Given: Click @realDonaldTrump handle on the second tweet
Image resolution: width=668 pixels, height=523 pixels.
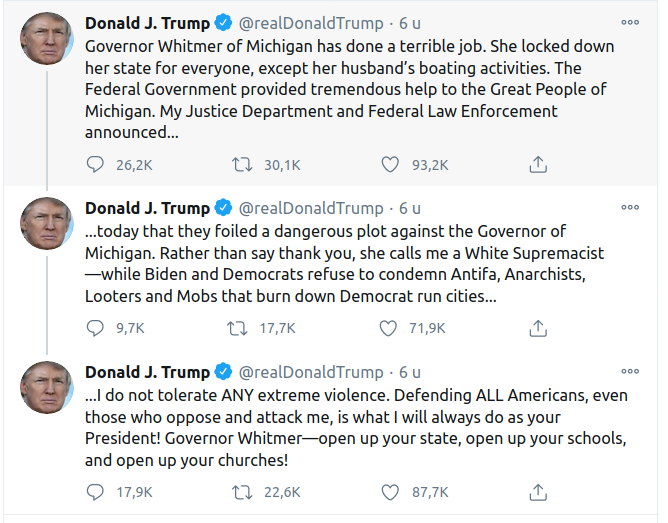Looking at the screenshot, I should click(310, 208).
